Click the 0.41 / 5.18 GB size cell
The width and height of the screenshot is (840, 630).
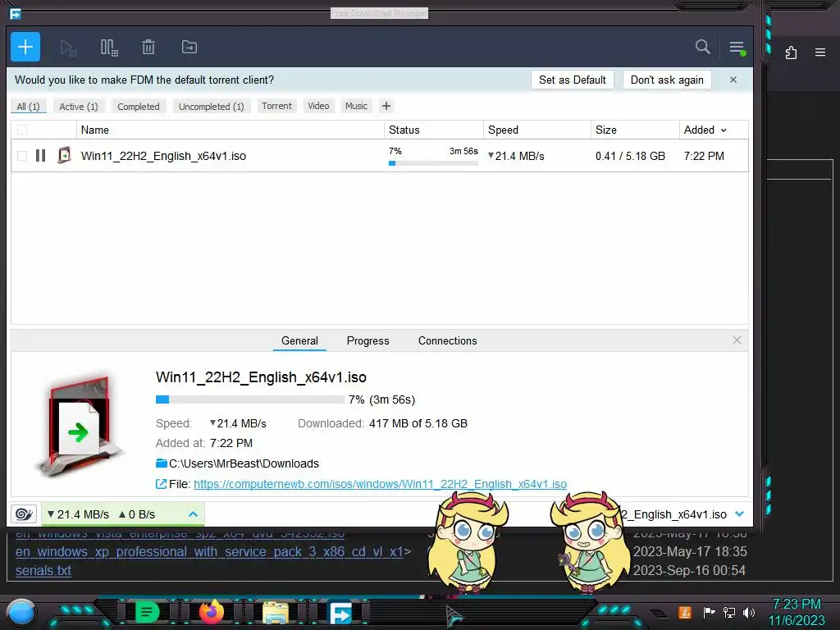[x=630, y=156]
